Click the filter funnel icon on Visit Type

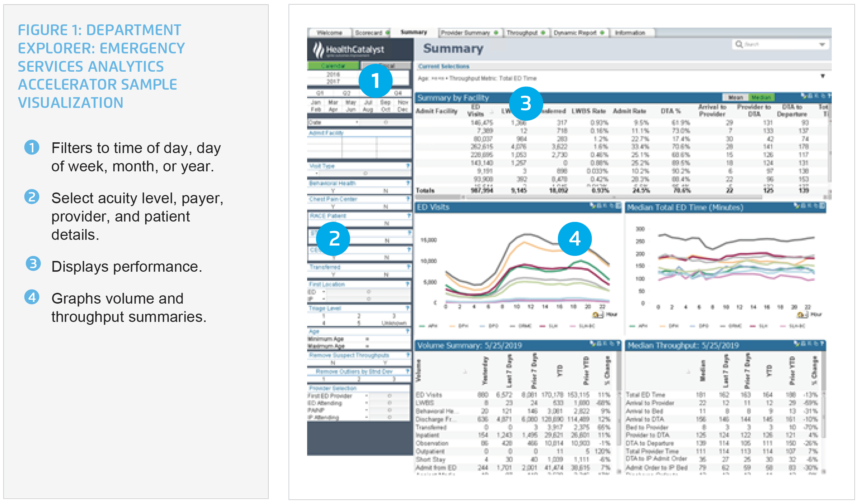click(x=409, y=166)
